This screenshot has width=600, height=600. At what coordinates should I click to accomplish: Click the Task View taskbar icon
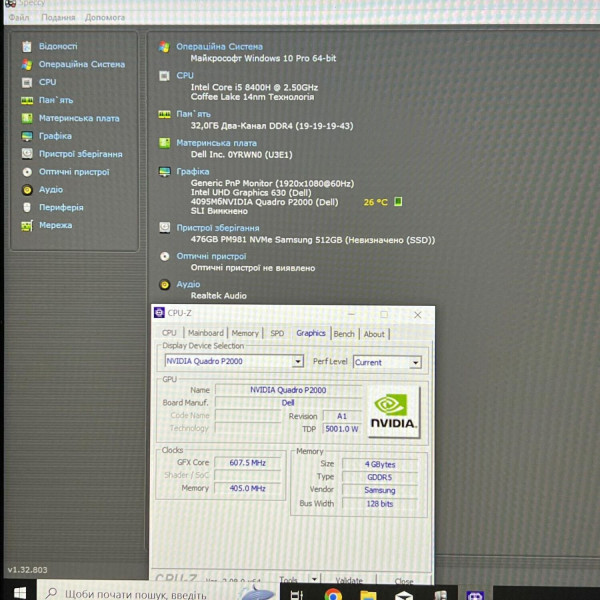pos(297,595)
